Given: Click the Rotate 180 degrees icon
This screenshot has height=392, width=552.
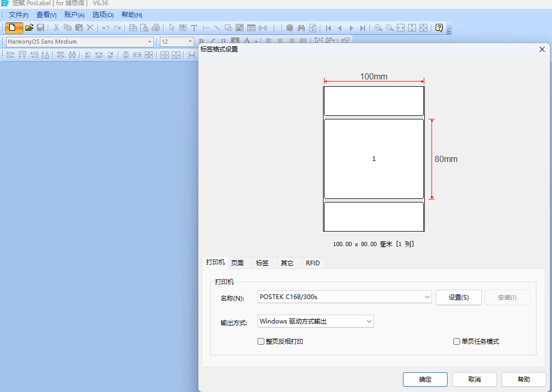Looking at the screenshot, I should point(99,55).
